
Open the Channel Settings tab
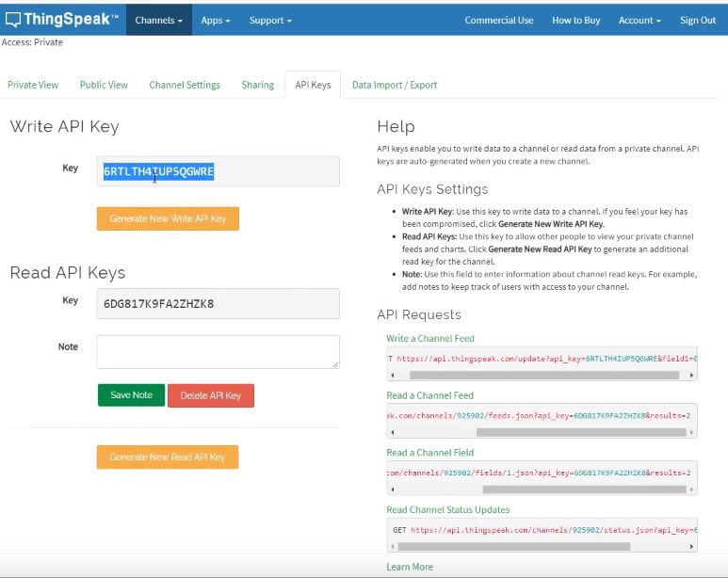click(x=185, y=85)
